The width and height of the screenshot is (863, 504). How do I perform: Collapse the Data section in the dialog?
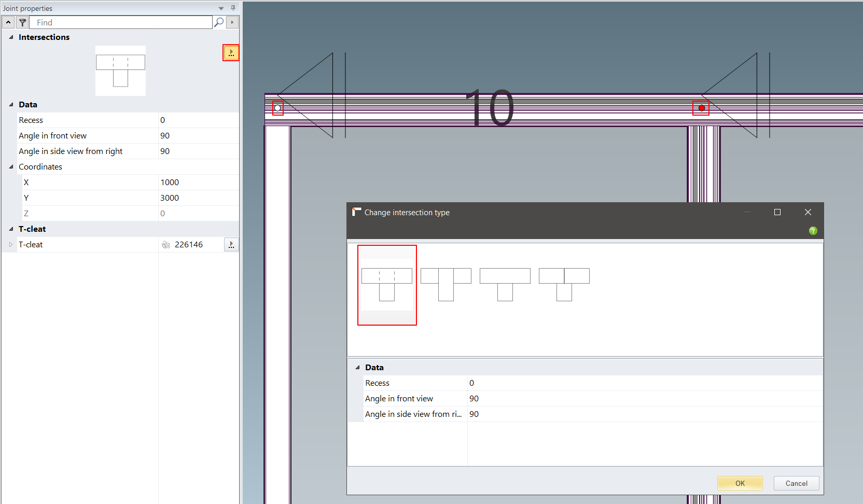click(357, 368)
